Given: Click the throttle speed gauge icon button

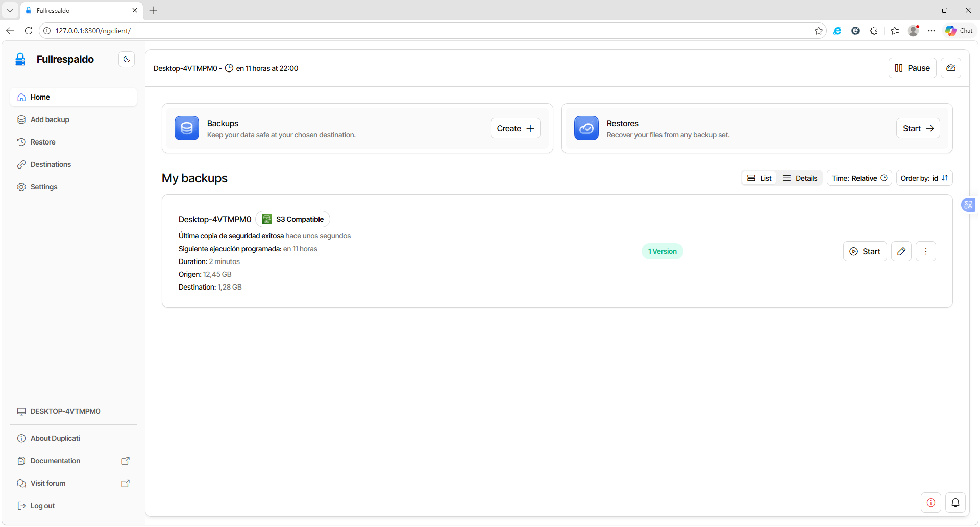Looking at the screenshot, I should click(x=951, y=68).
